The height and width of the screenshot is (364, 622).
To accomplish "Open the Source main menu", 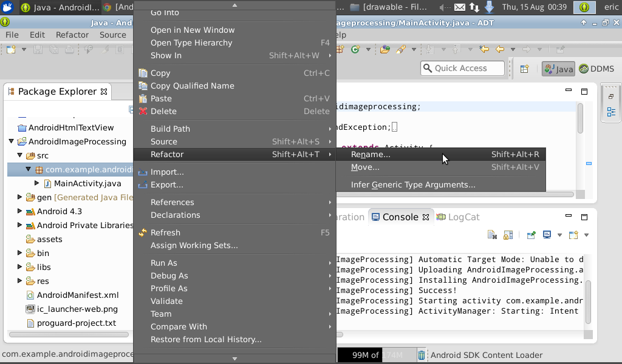I will 112,35.
